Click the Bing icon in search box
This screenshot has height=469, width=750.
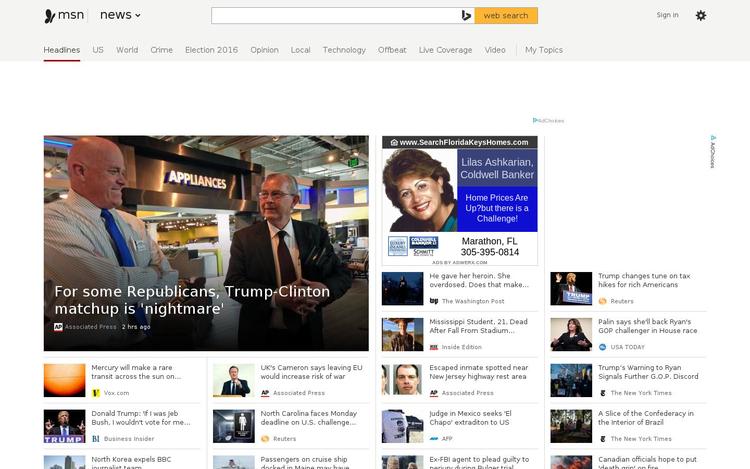[466, 16]
